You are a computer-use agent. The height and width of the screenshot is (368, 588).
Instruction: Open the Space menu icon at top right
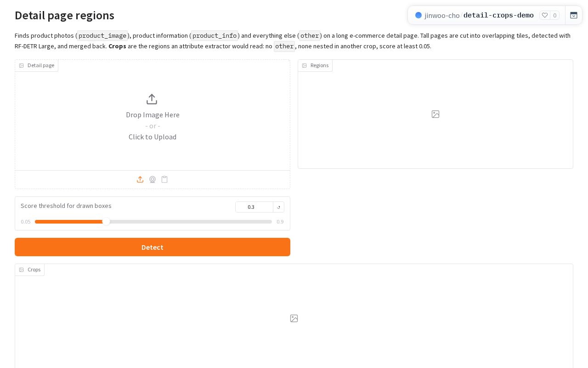(x=574, y=15)
